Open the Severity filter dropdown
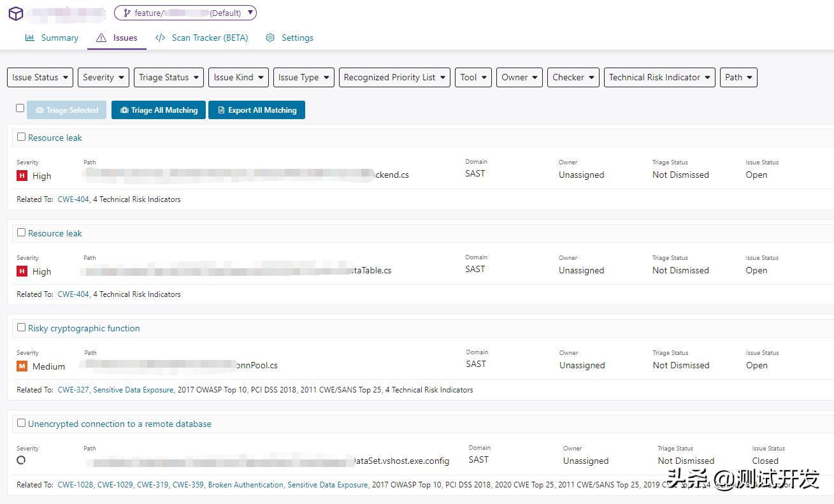 (x=104, y=77)
